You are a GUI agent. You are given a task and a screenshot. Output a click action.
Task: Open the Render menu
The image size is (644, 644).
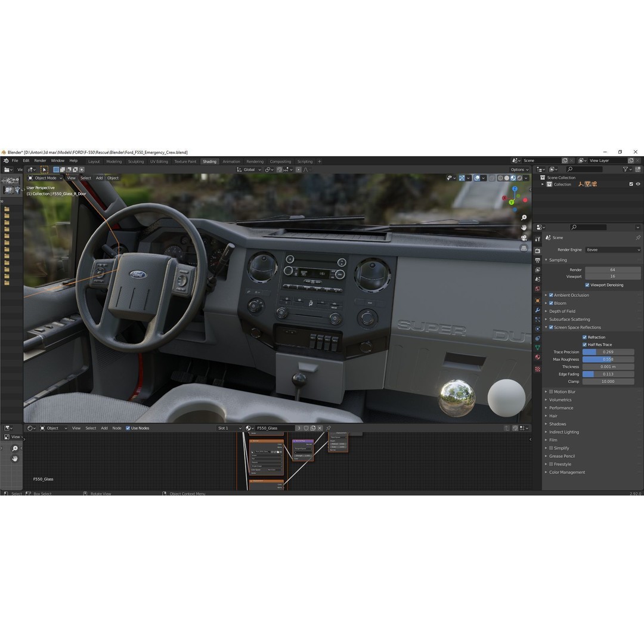41,160
